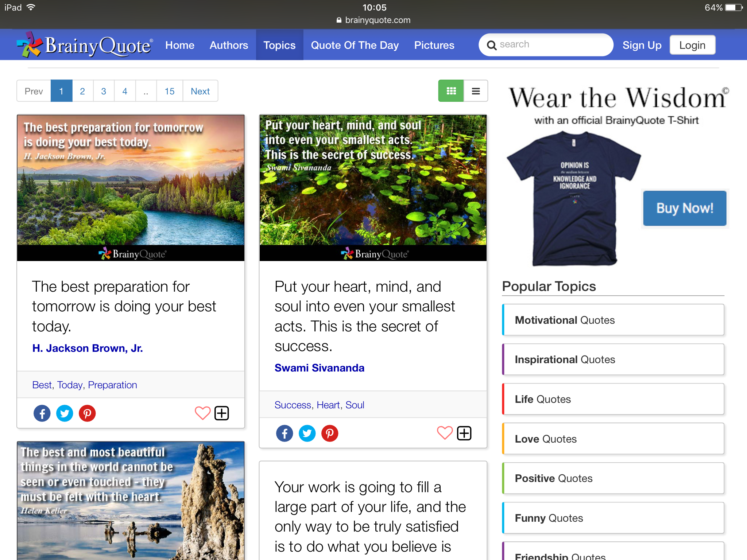Focus the search input field
Viewport: 747px width, 560px height.
pyautogui.click(x=551, y=44)
